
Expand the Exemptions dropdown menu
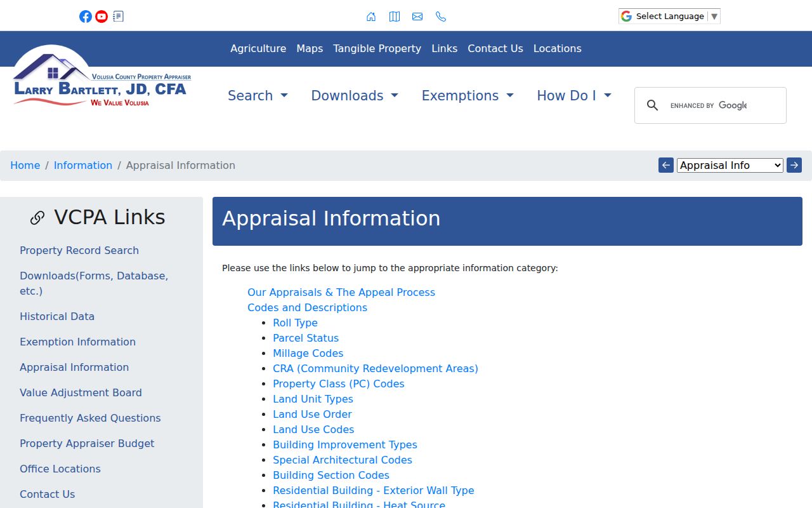(468, 96)
